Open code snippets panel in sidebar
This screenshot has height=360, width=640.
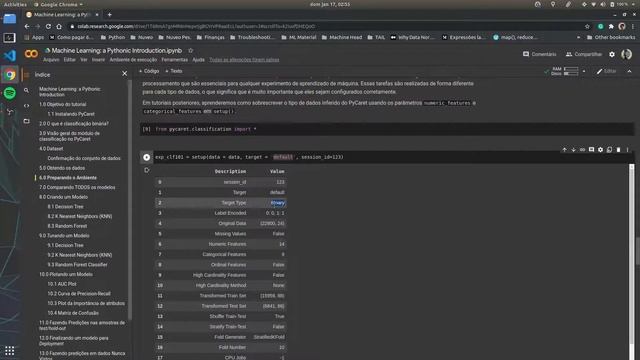[x=27, y=106]
